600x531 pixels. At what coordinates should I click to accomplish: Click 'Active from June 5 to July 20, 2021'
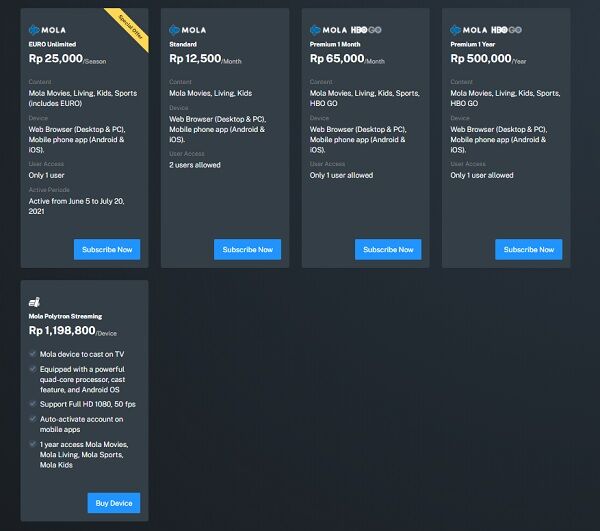coord(77,206)
